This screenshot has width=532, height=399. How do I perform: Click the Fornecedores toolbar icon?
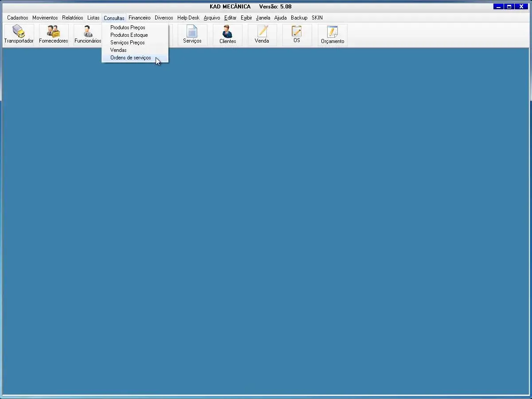[54, 35]
